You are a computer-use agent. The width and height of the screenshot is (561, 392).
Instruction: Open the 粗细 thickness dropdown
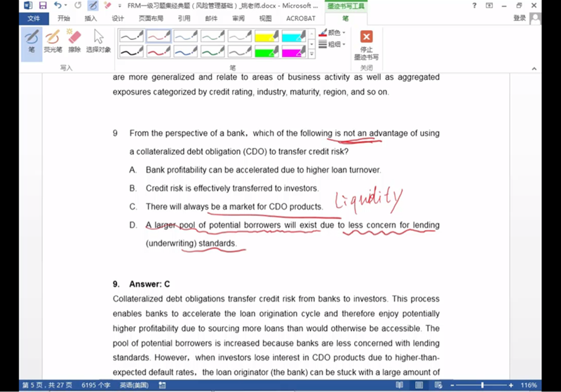coord(332,44)
